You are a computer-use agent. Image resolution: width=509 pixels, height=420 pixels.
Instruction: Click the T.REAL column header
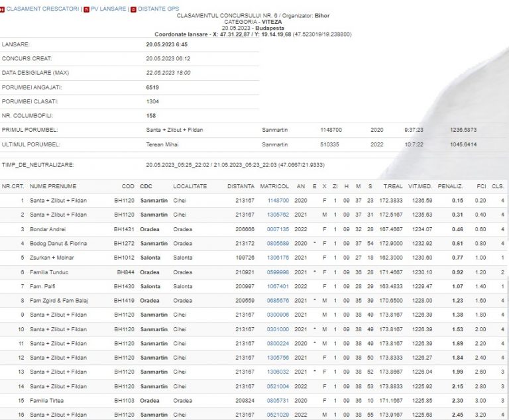click(x=393, y=187)
